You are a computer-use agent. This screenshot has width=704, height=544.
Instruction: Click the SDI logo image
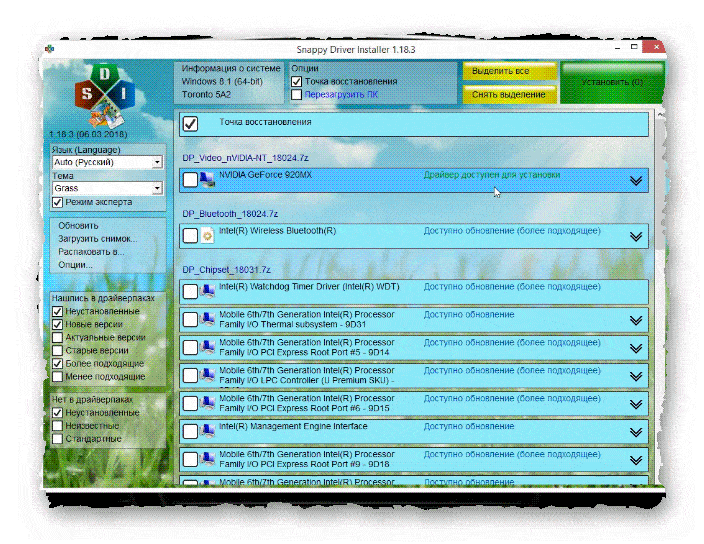point(105,96)
